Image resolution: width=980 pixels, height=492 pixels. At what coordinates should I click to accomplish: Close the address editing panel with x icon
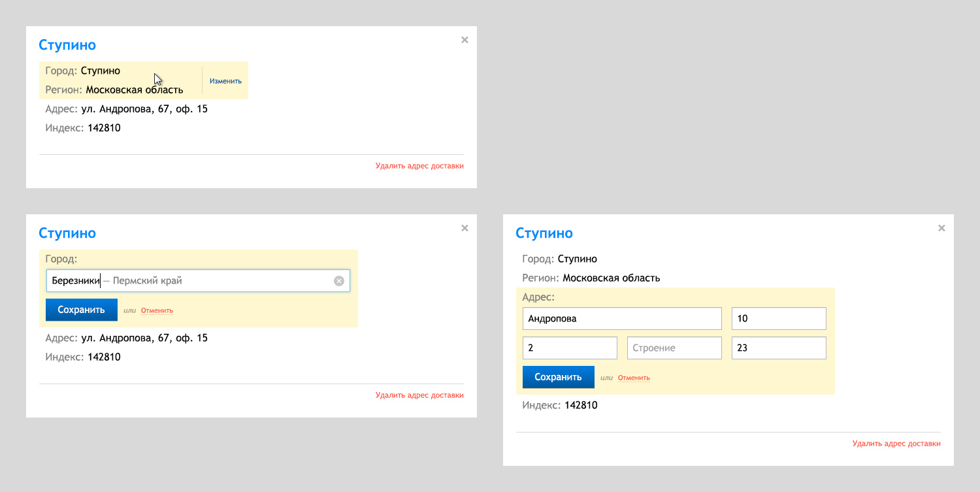[941, 228]
